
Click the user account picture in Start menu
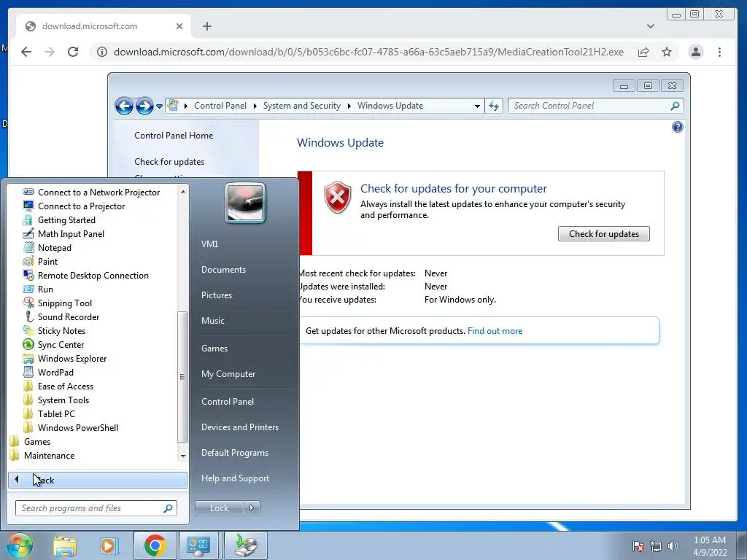click(245, 203)
